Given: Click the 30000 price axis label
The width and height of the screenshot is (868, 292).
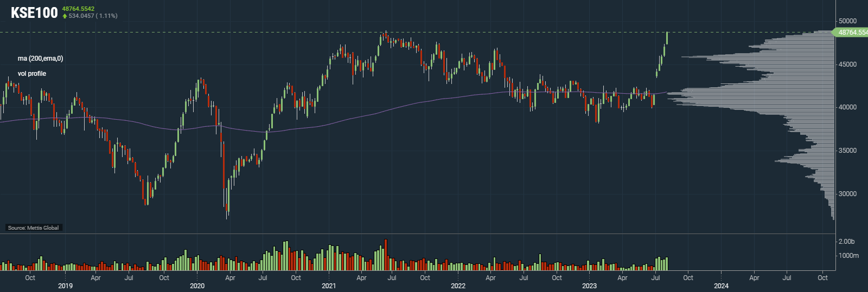Looking at the screenshot, I should click(x=847, y=194).
